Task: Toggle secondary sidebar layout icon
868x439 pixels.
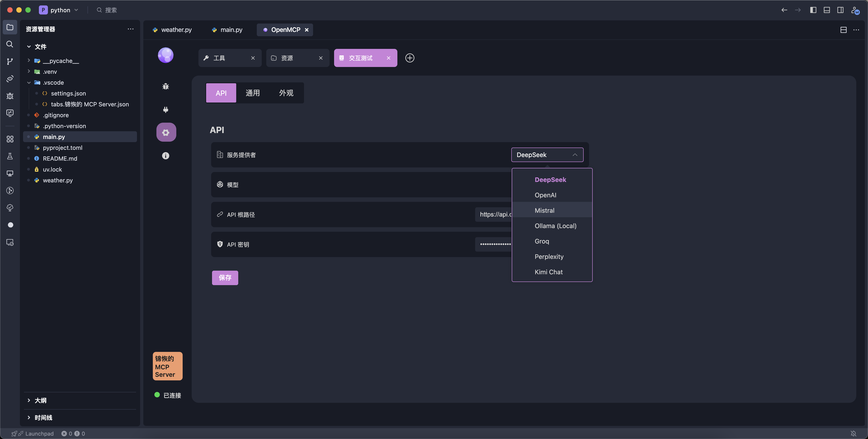Action: coord(840,10)
